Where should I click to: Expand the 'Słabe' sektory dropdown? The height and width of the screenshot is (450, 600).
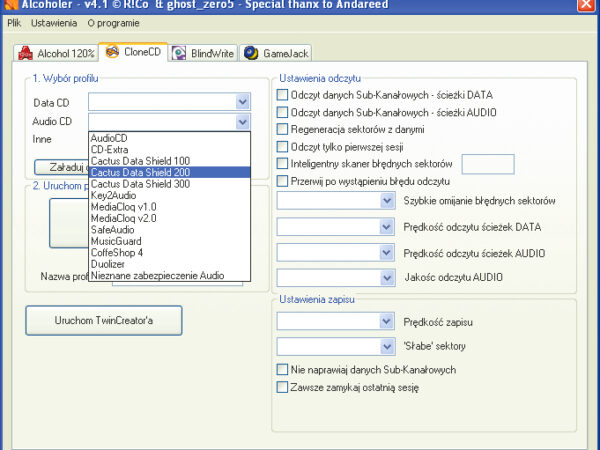[x=388, y=345]
